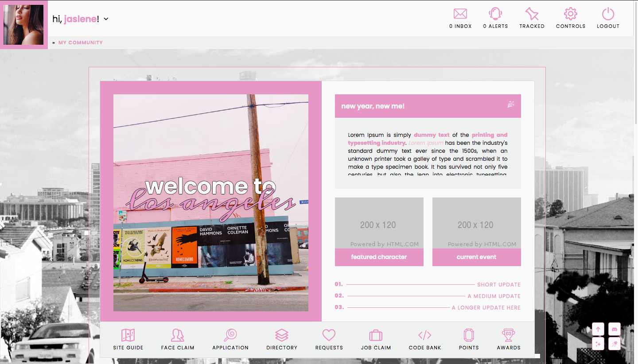Open the current event label

tap(477, 257)
